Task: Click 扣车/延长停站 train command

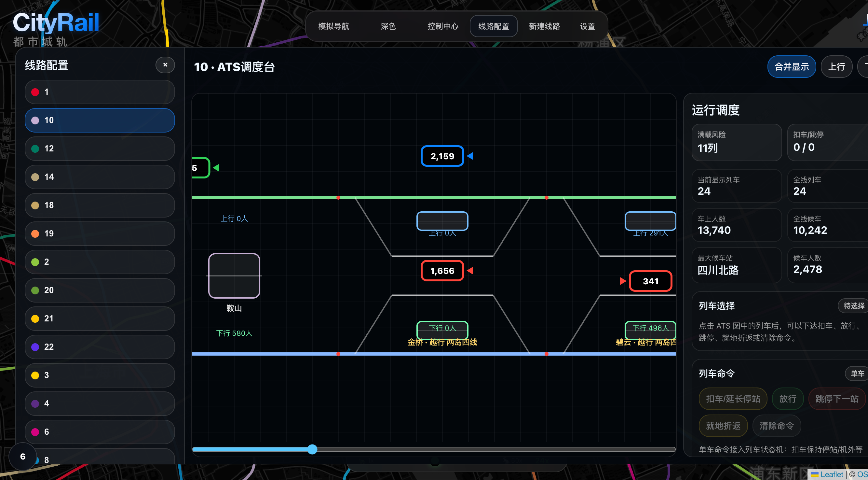Action: 733,399
